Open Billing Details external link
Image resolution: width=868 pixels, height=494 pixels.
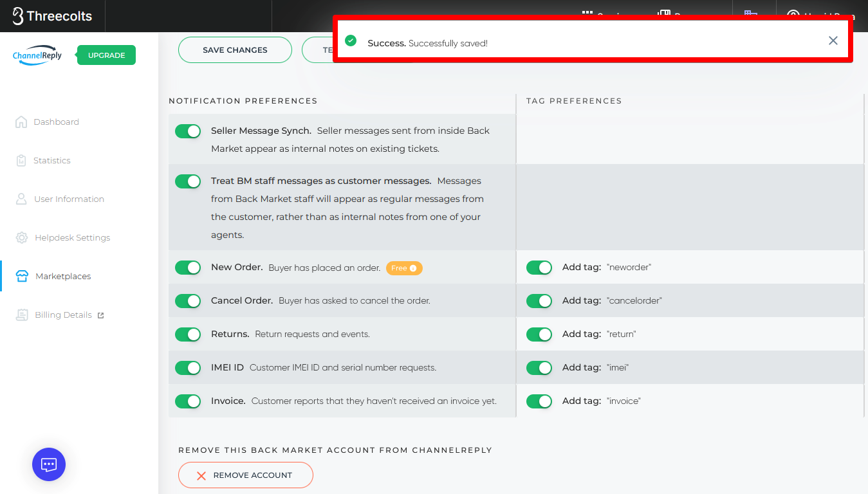pos(60,315)
